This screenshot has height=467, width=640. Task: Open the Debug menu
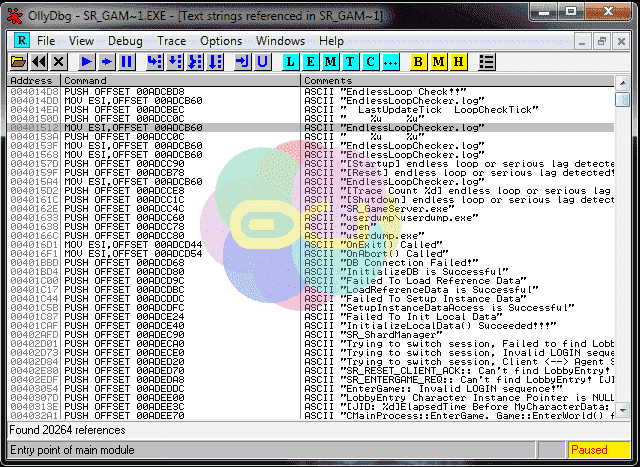[125, 41]
